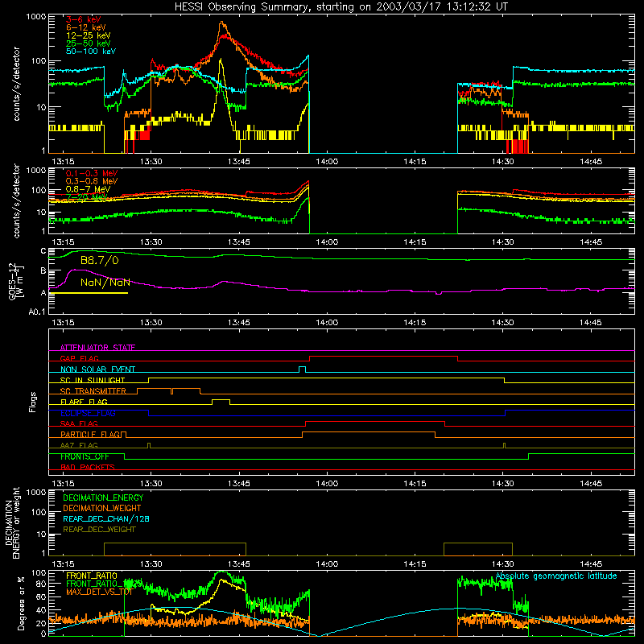Select the A0.1 tick label on GOES axis
The image size is (644, 644).
(x=37, y=312)
